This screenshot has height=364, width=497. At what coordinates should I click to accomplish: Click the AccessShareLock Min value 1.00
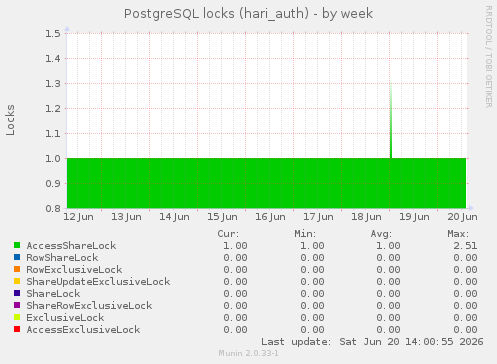(312, 246)
